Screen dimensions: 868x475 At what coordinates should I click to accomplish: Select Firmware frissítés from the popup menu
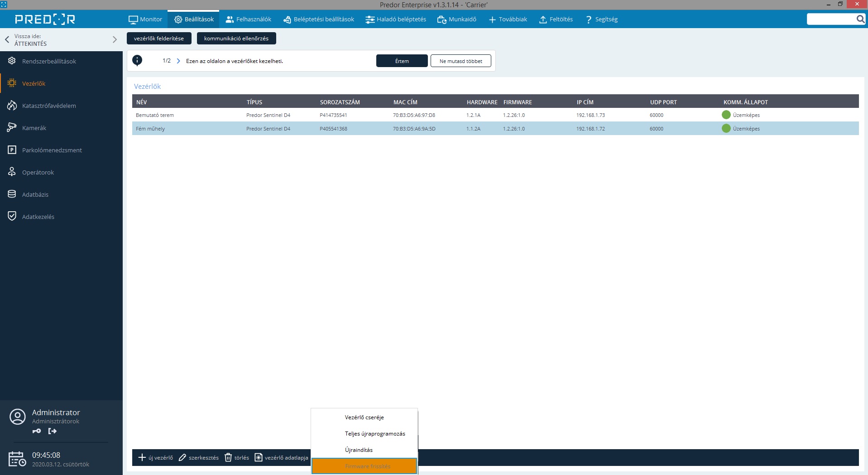pos(364,466)
